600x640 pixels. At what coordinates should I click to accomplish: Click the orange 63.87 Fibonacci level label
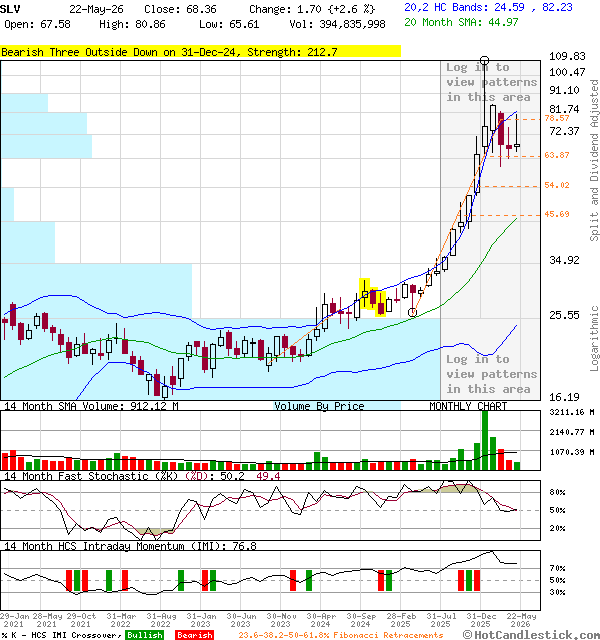(557, 155)
